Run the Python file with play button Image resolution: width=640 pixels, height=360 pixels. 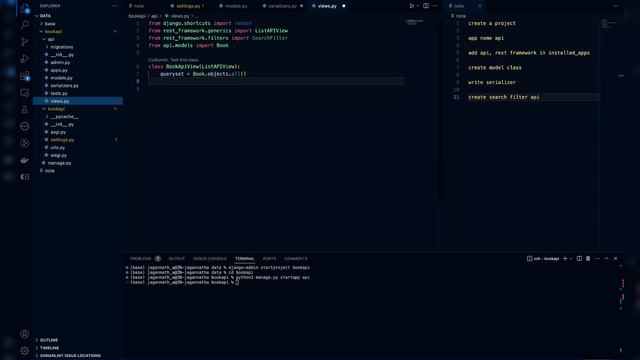click(x=411, y=6)
